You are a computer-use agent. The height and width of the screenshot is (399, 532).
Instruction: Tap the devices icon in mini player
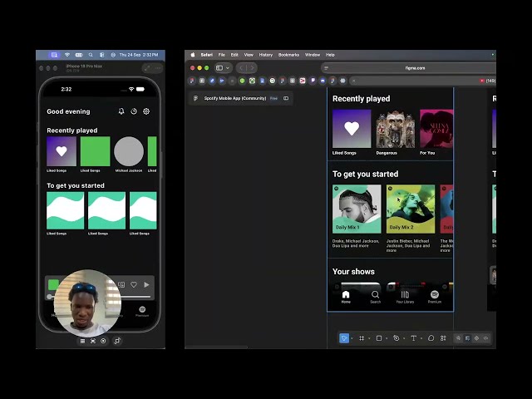coord(121,284)
